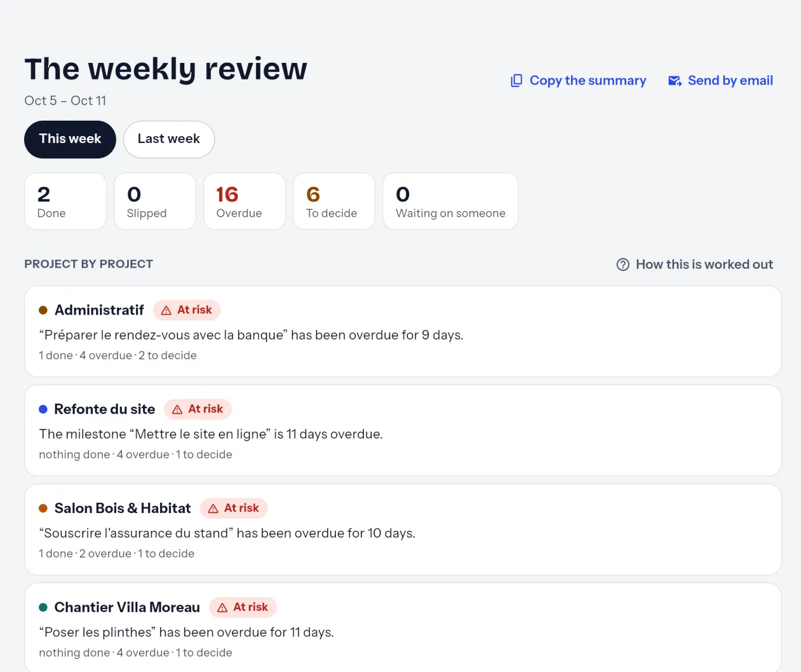Click the "Préparer le rendez-vous avec la banque" sentence

(x=251, y=335)
